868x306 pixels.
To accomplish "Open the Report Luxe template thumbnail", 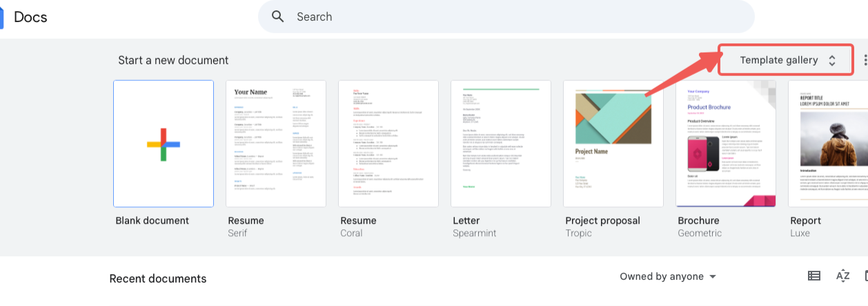I will click(x=828, y=144).
